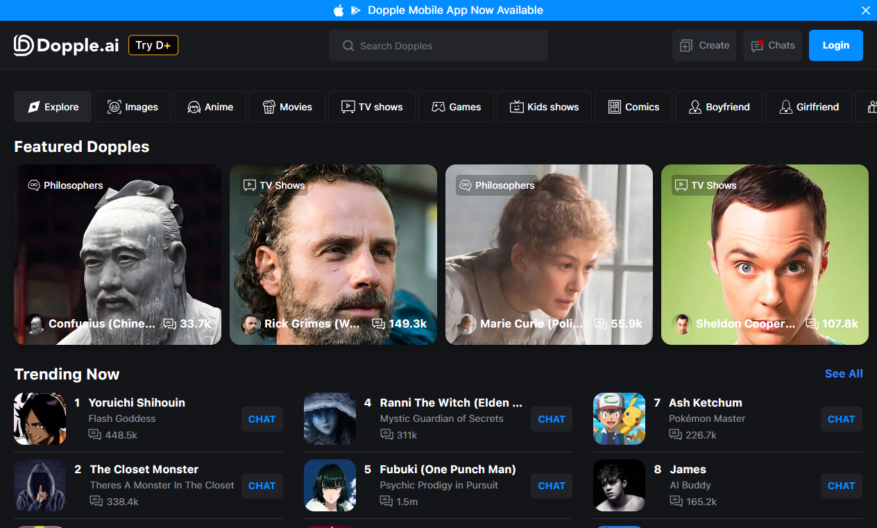
Task: Click the Apple icon in top banner
Action: point(338,10)
